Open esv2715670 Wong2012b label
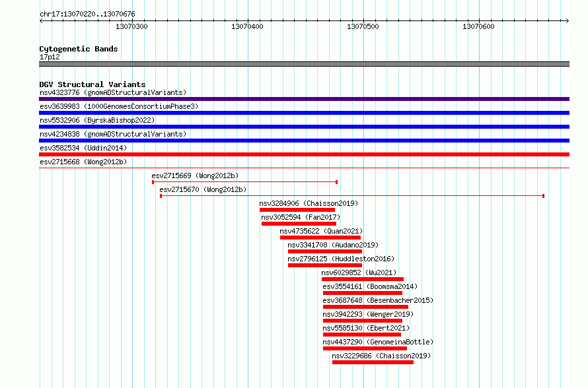Screen dimensions: 588x388 (203, 189)
